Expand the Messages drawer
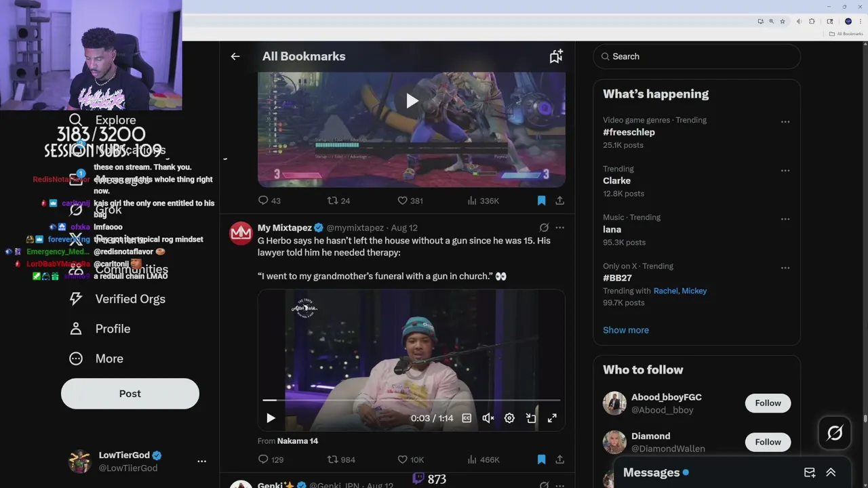Viewport: 868px width, 488px height. [831, 472]
